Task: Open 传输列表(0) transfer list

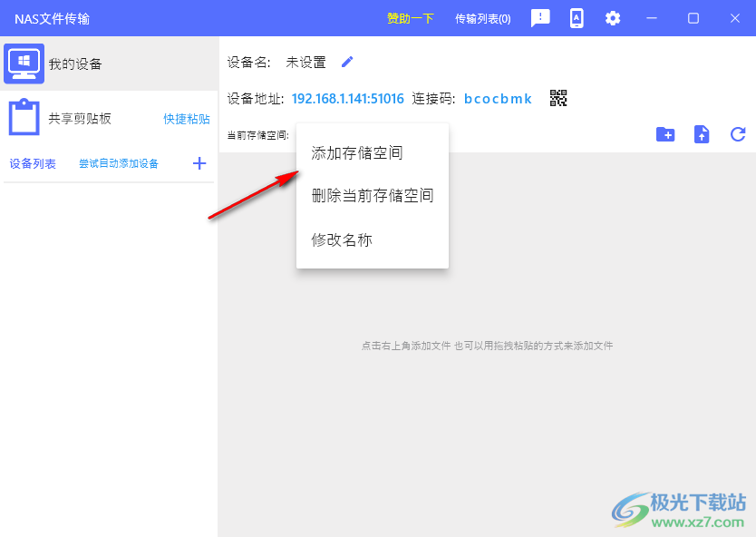Action: tap(482, 19)
